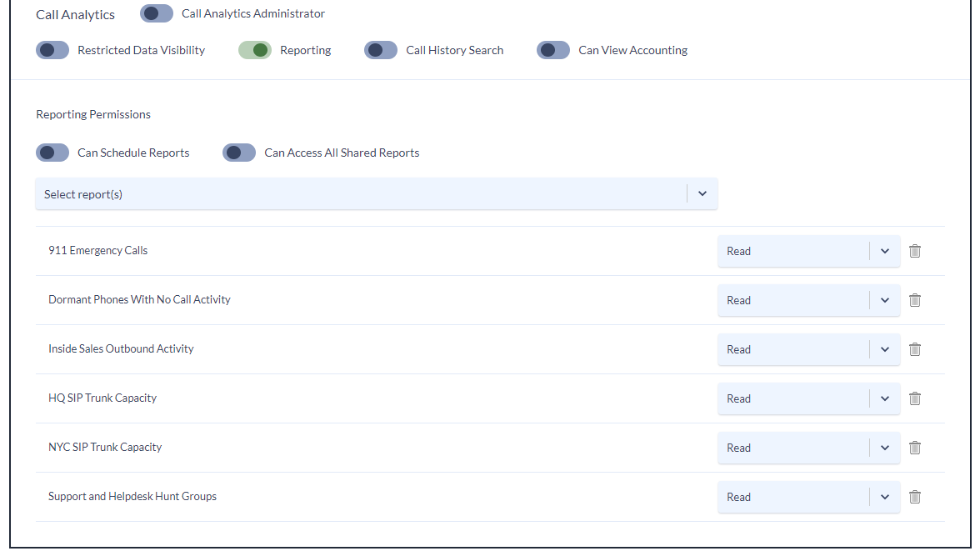Viewport: 980px width, 556px height.
Task: Open Support and Helpdesk Hunt Groups permission dropdown
Action: point(808,497)
